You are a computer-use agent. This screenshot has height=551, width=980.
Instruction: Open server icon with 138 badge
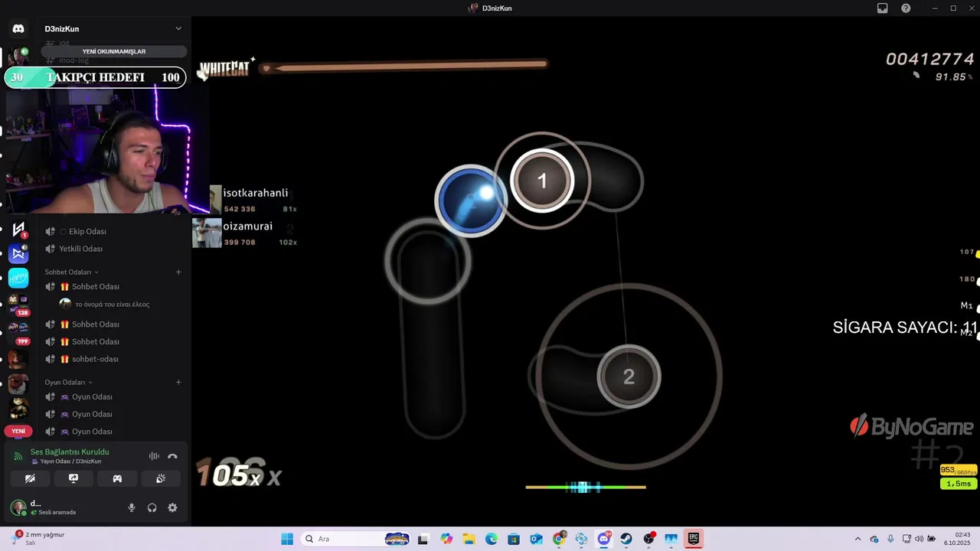coord(18,304)
